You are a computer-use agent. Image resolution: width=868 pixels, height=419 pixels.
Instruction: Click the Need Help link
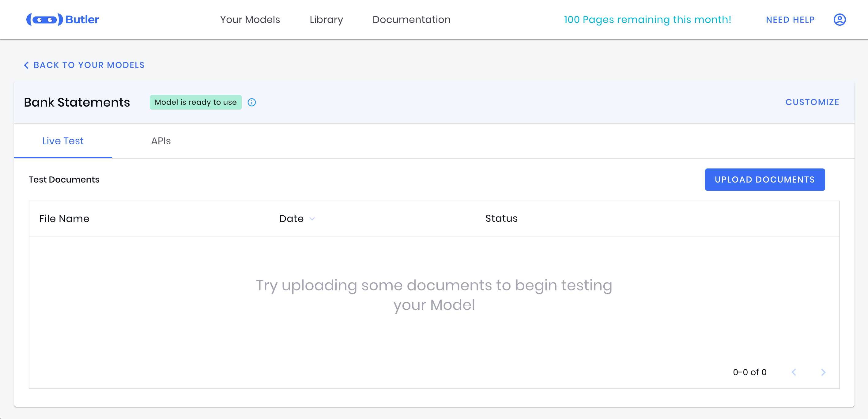790,20
